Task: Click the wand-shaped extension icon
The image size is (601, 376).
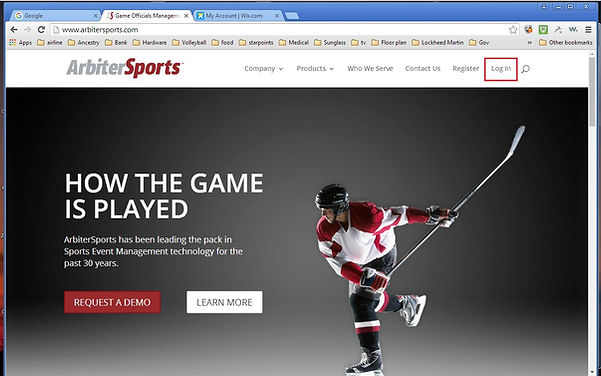Action: click(x=558, y=30)
